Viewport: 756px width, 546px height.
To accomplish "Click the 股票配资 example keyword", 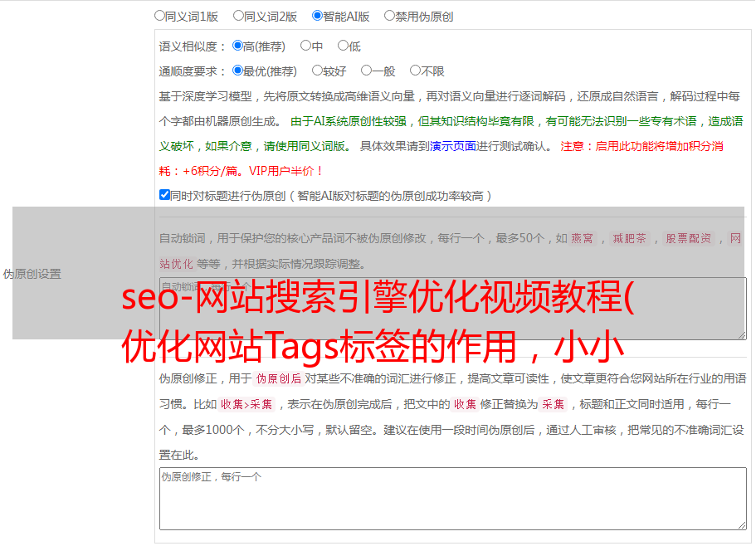I will tap(689, 238).
